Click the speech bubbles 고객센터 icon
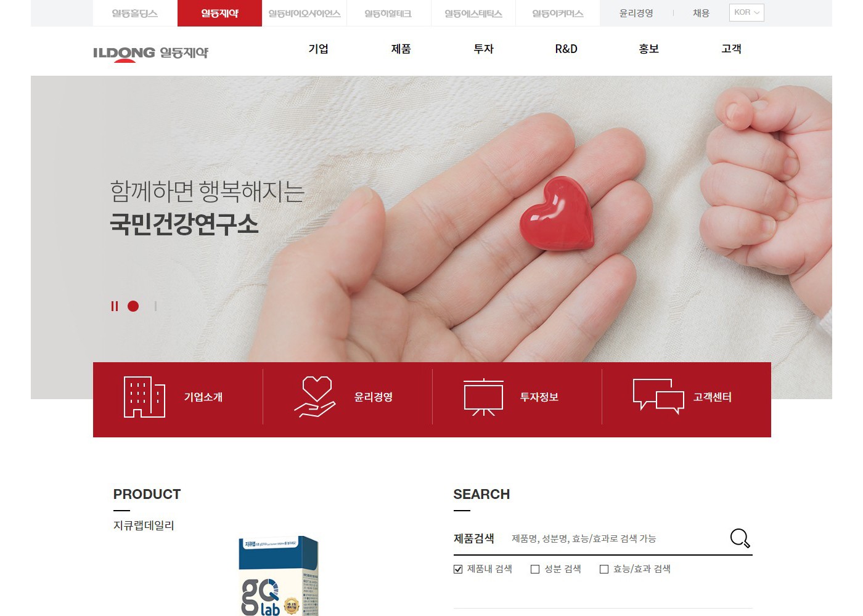The image size is (863, 616). (658, 397)
